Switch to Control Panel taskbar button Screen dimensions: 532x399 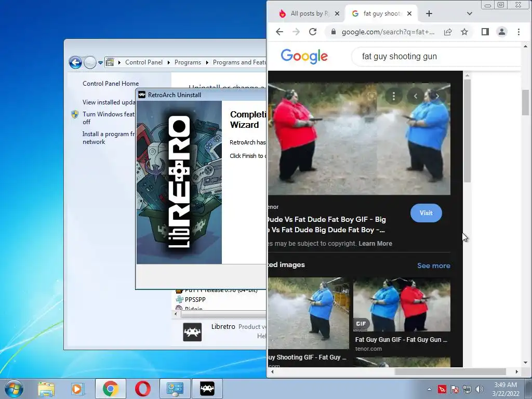coord(175,389)
